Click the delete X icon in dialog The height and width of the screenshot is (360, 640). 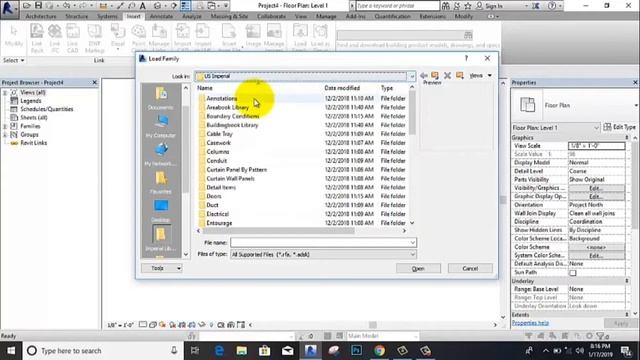coord(447,76)
